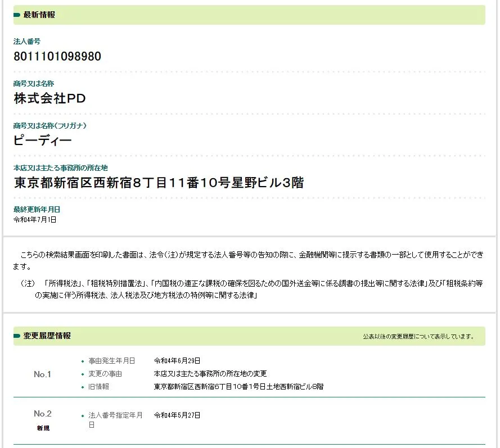This screenshot has height=448, width=500.
Task: Select the 変更履歴情報 section header
Action: [47, 336]
